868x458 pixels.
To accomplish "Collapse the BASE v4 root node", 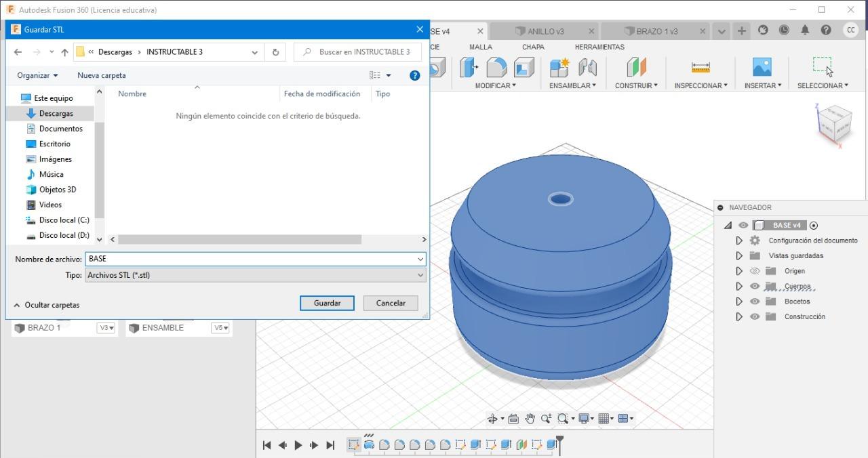I will tap(728, 226).
